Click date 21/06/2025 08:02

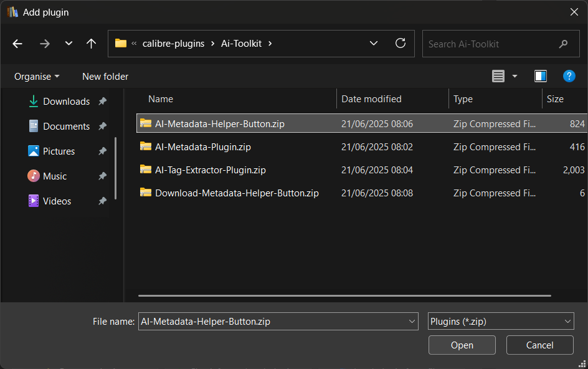[x=377, y=146]
